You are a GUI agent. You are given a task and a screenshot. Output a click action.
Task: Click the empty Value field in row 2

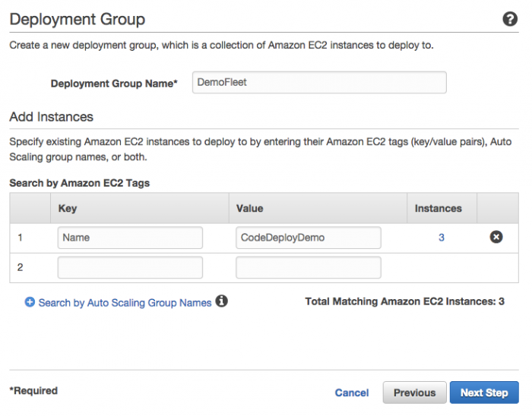click(309, 267)
